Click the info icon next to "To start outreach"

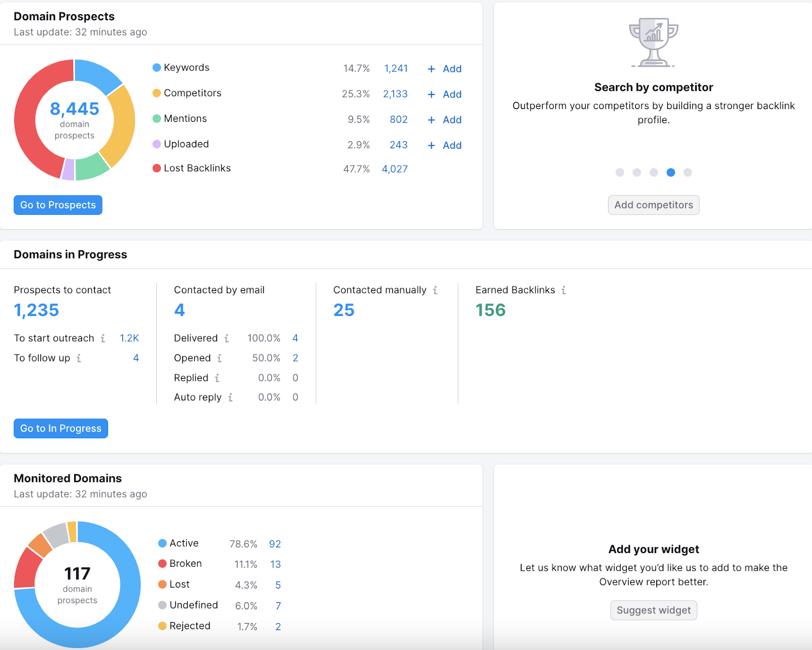104,338
